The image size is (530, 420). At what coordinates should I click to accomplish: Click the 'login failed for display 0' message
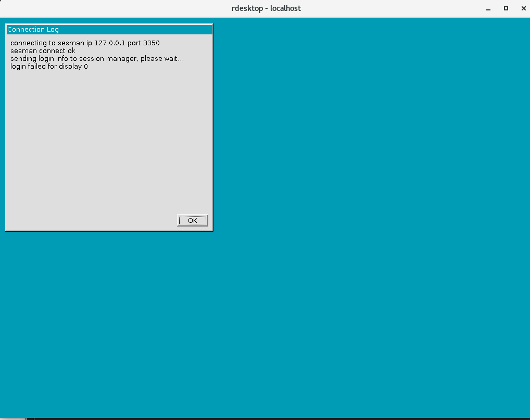pyautogui.click(x=48, y=66)
